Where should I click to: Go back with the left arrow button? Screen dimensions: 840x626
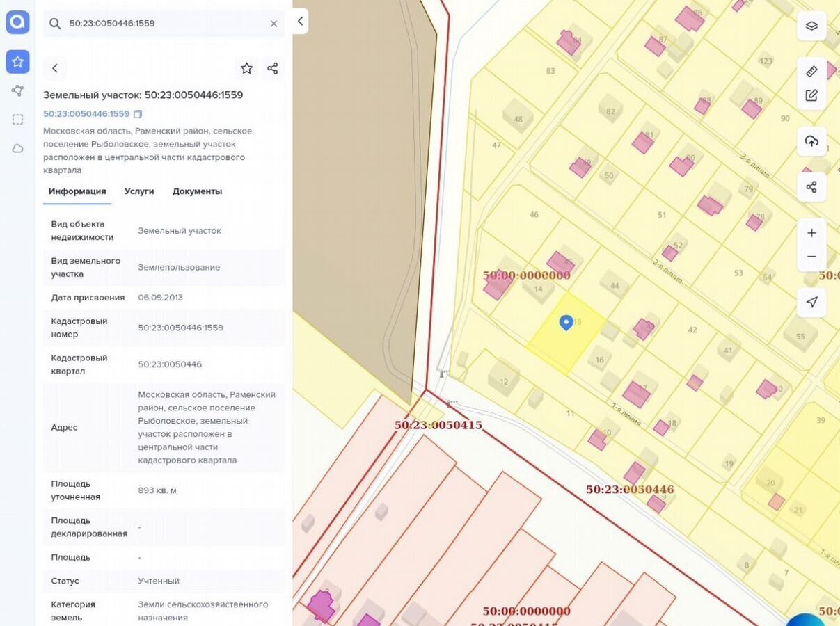click(x=55, y=68)
